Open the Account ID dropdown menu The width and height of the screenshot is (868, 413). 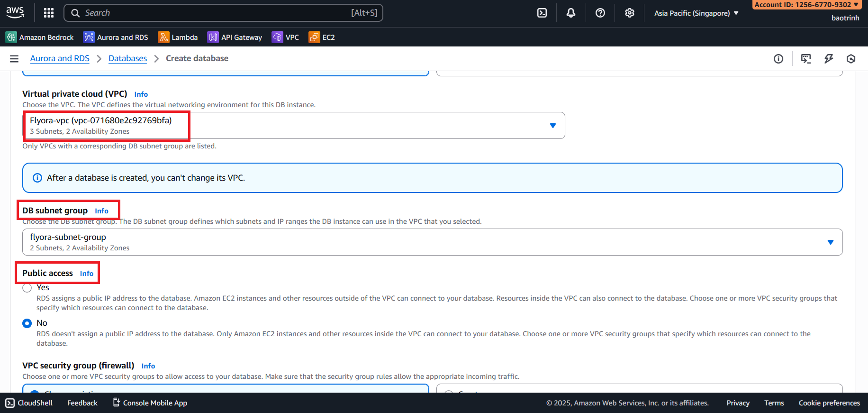click(x=806, y=5)
